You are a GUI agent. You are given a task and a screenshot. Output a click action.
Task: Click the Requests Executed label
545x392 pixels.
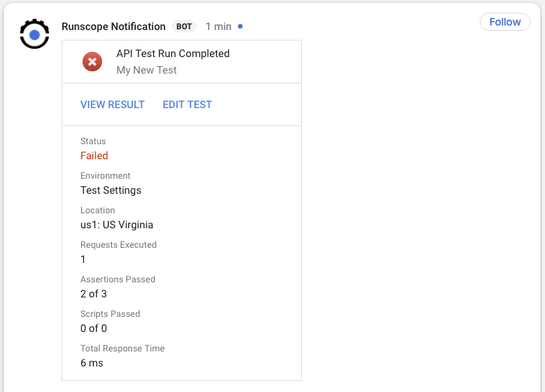(x=119, y=245)
